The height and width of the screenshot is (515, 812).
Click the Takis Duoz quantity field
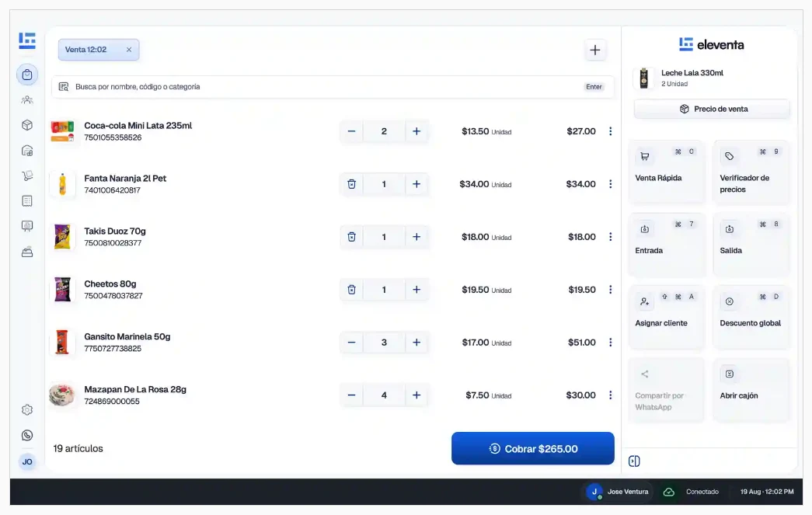(x=384, y=237)
